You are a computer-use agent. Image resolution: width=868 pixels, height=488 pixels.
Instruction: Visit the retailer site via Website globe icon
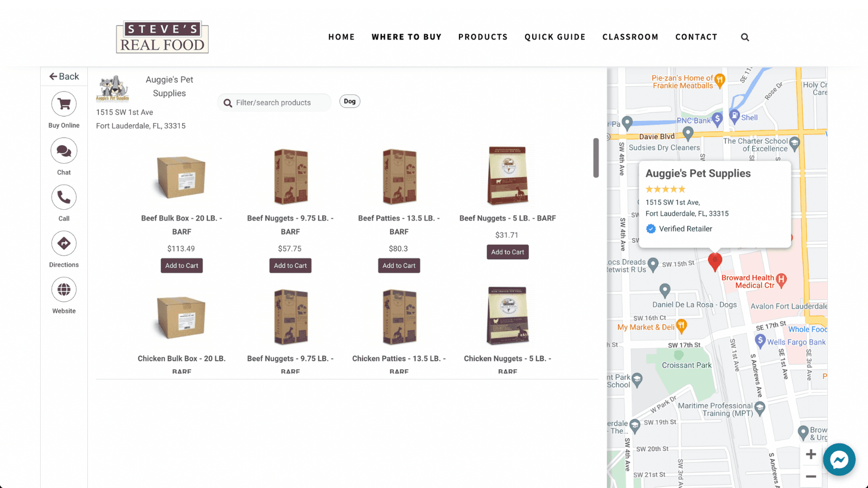(x=63, y=289)
